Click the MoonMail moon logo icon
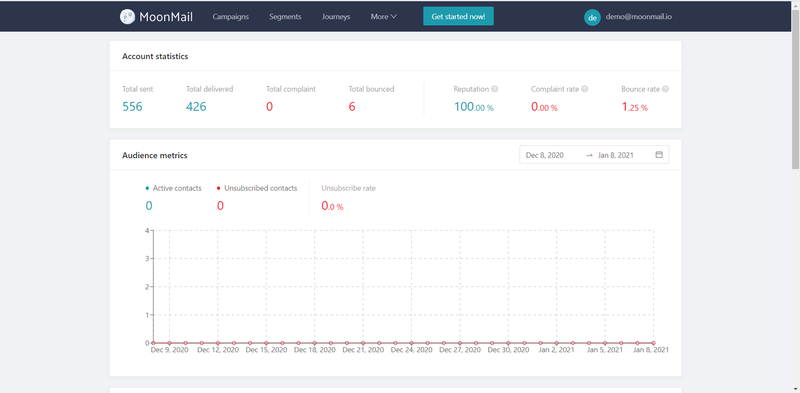This screenshot has height=393, width=800. coord(127,16)
